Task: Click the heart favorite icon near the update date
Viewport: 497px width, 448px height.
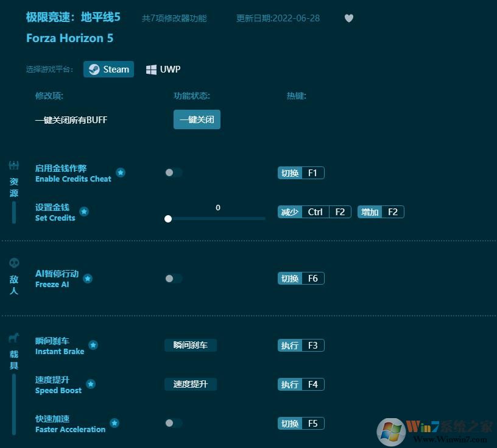Action: [349, 18]
